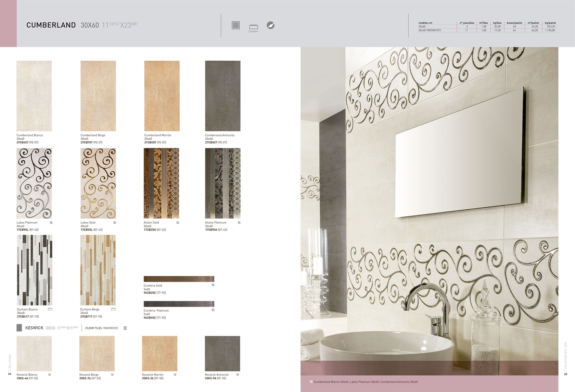The height and width of the screenshot is (392, 575).
Task: Pick the Keswick Marrón floor tile swatch
Action: (159, 353)
